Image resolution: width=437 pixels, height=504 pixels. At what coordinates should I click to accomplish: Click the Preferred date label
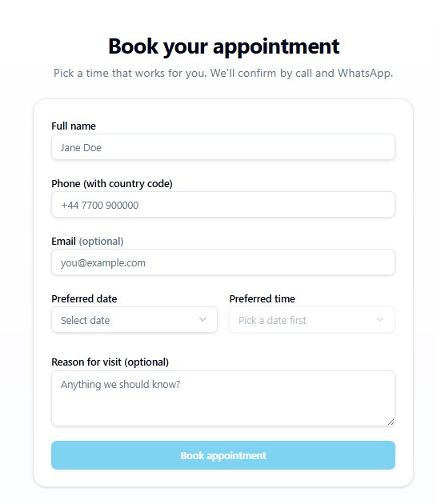84,299
